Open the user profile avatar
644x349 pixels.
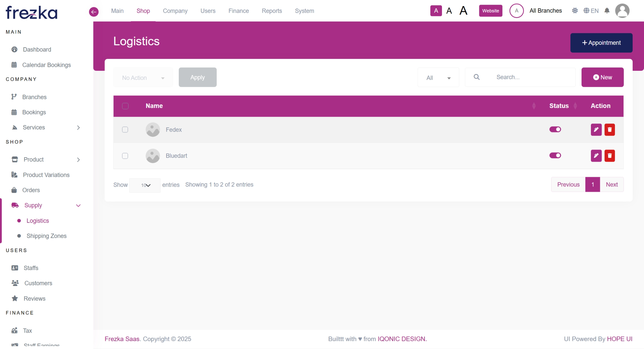pos(622,11)
